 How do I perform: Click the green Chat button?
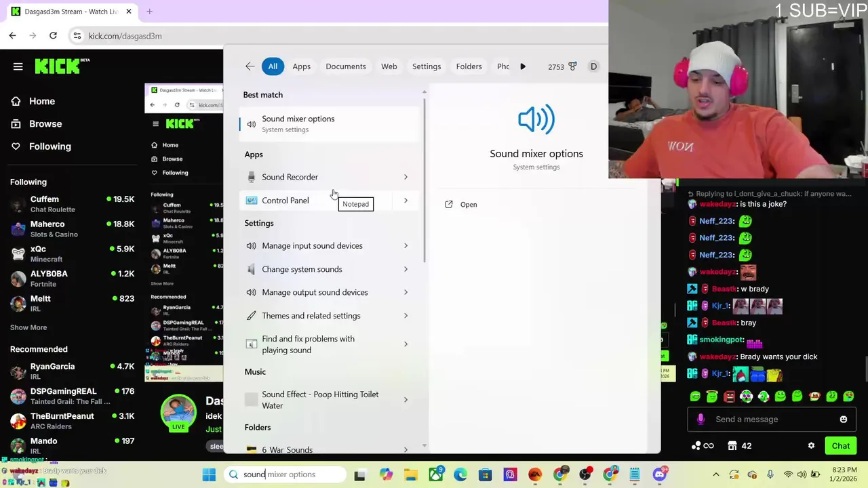click(840, 445)
